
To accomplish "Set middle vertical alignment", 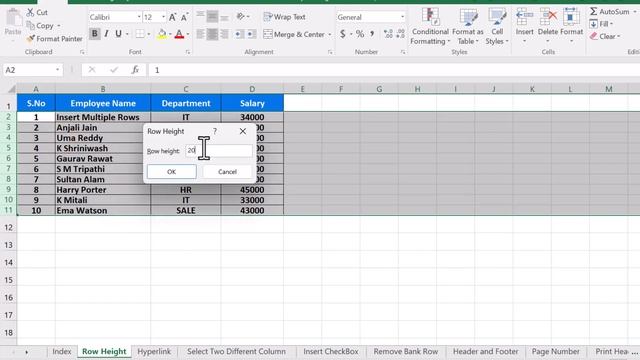I will pyautogui.click(x=212, y=16).
